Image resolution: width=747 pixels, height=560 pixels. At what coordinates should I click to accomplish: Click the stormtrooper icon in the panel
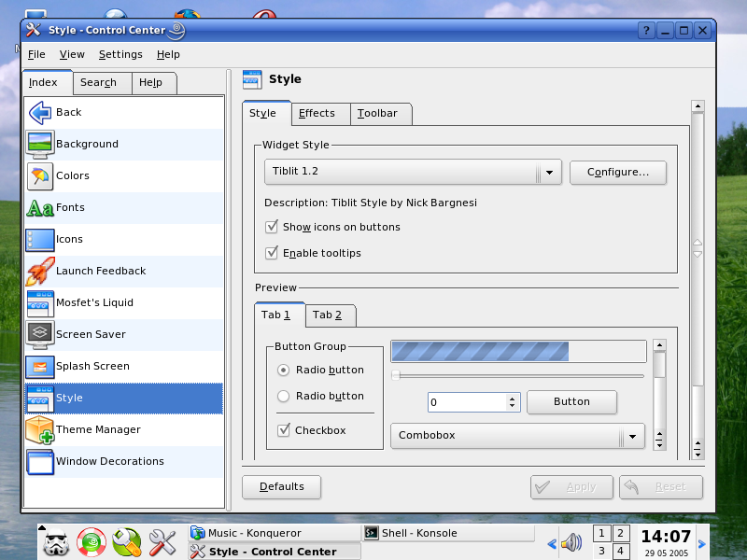56,543
